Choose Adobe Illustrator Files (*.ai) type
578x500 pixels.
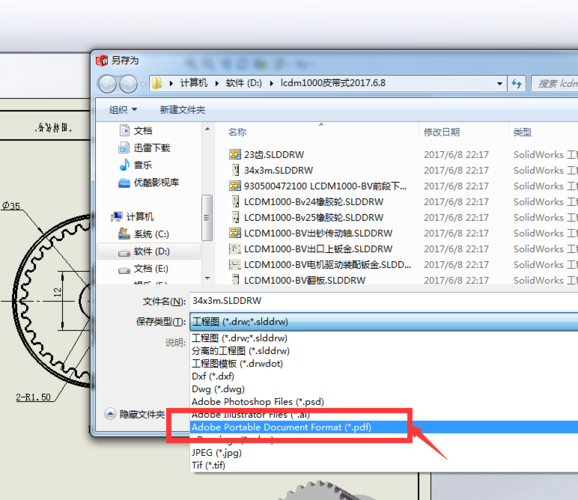point(384,415)
